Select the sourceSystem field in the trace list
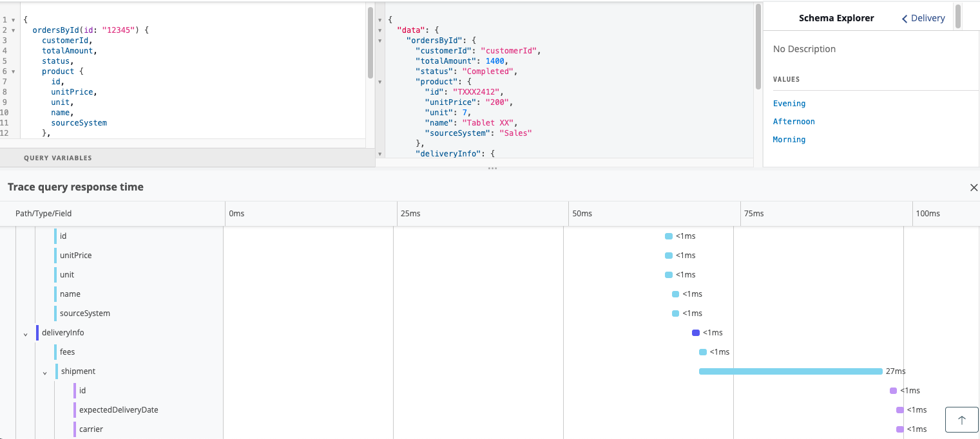Screen dimensions: 980x439 (x=84, y=313)
